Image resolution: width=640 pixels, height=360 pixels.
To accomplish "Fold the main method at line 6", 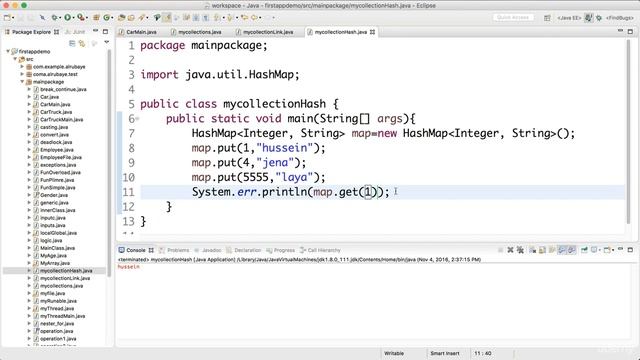I will tap(137, 119).
